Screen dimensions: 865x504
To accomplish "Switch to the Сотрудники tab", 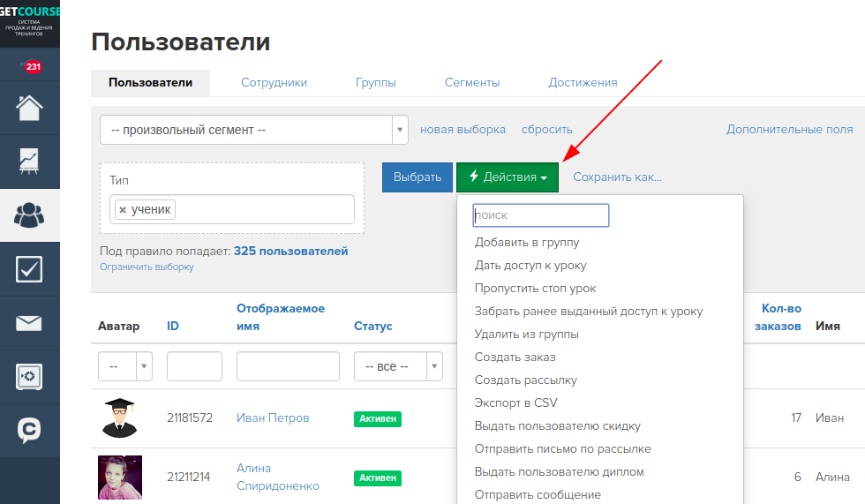I will (275, 83).
